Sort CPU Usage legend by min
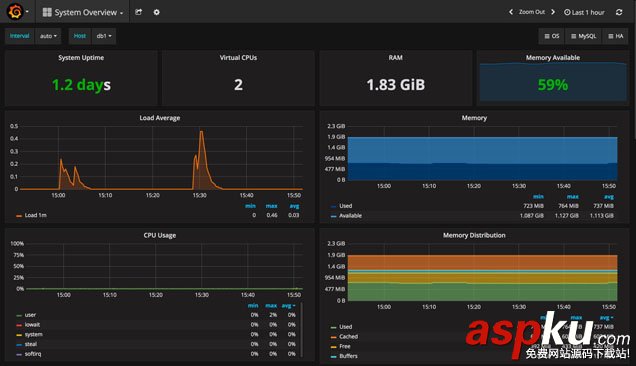The image size is (636, 366). tap(253, 306)
